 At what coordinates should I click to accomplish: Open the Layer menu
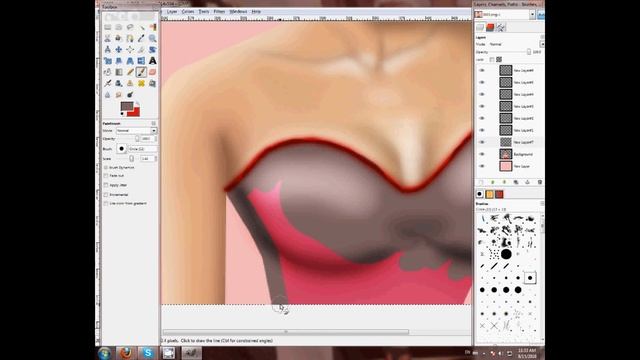tap(172, 12)
